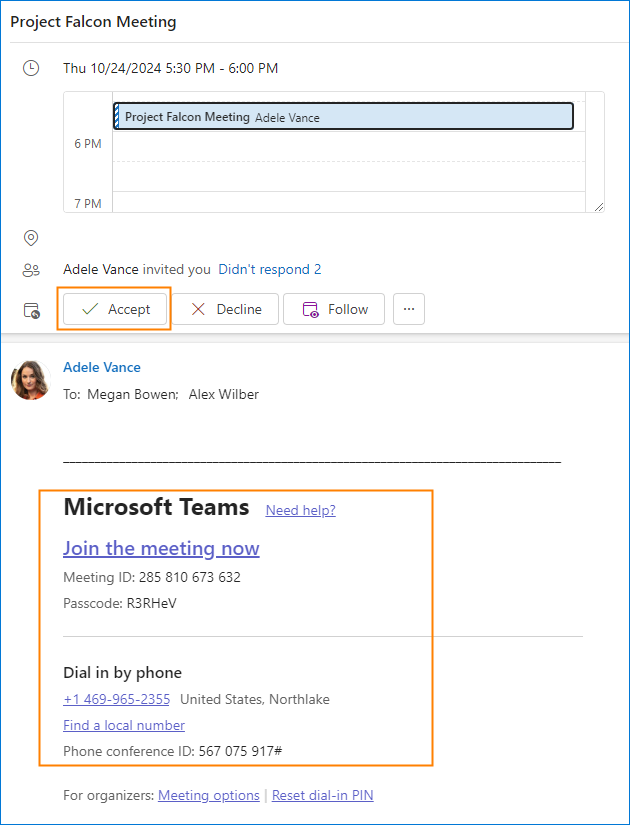
Task: Show the Didn't respond 2 attendee list
Action: [269, 269]
